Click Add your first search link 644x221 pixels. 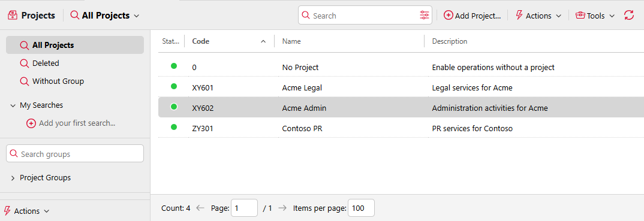tap(77, 123)
